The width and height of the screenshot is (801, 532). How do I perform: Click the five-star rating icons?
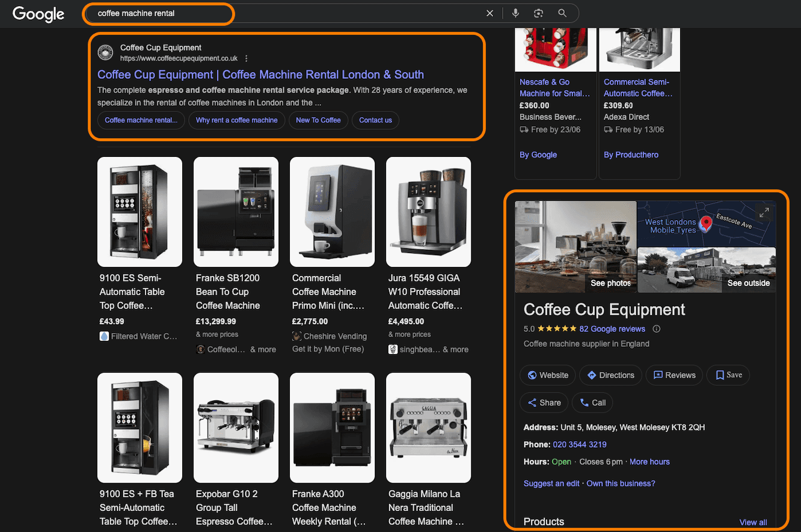[556, 329]
